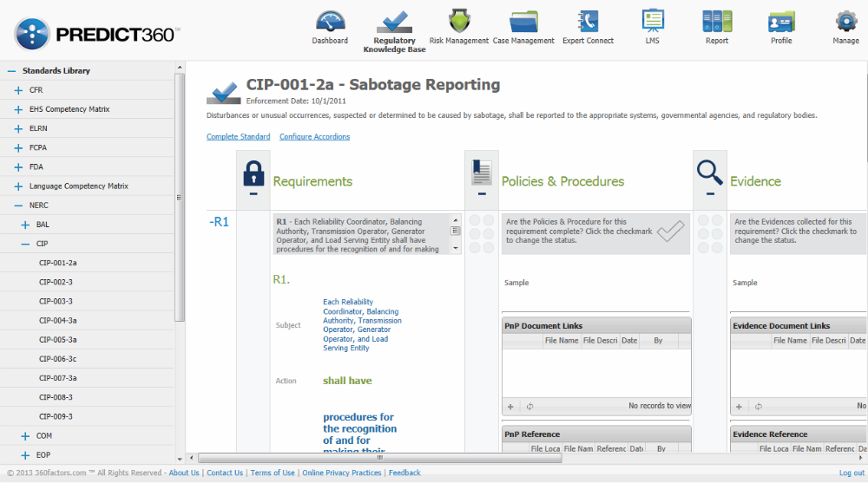868x483 pixels.
Task: Sort PnP Document Links by Date column
Action: click(x=628, y=341)
